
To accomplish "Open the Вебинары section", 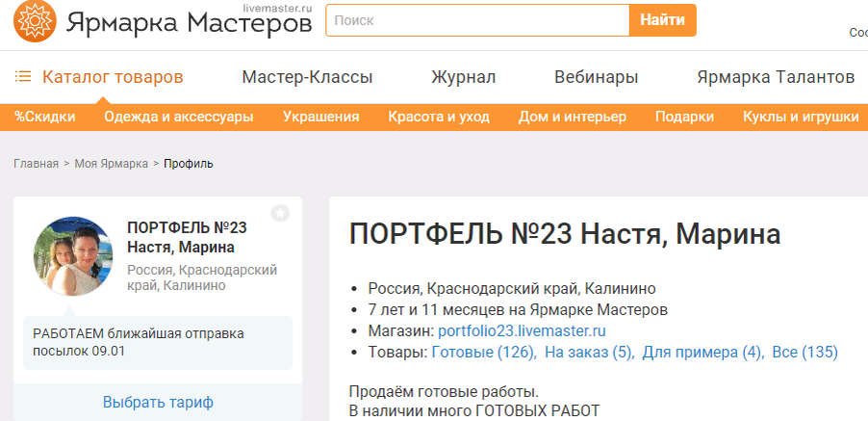I will pos(597,77).
